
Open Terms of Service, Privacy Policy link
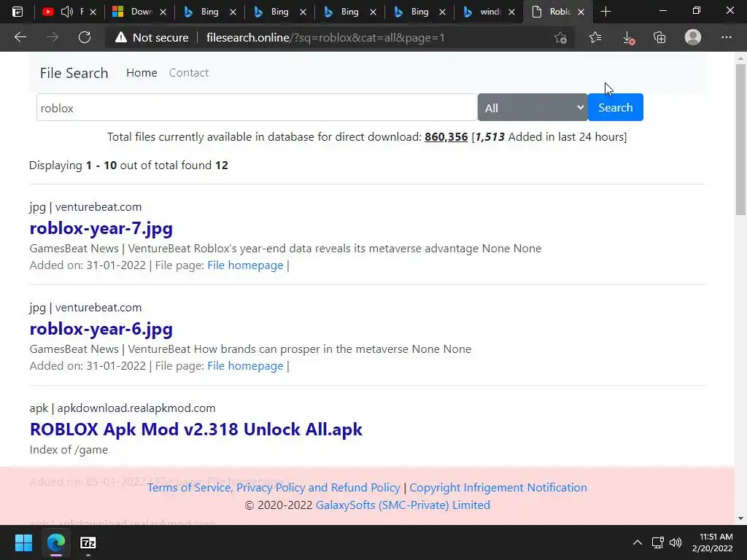[x=274, y=488]
